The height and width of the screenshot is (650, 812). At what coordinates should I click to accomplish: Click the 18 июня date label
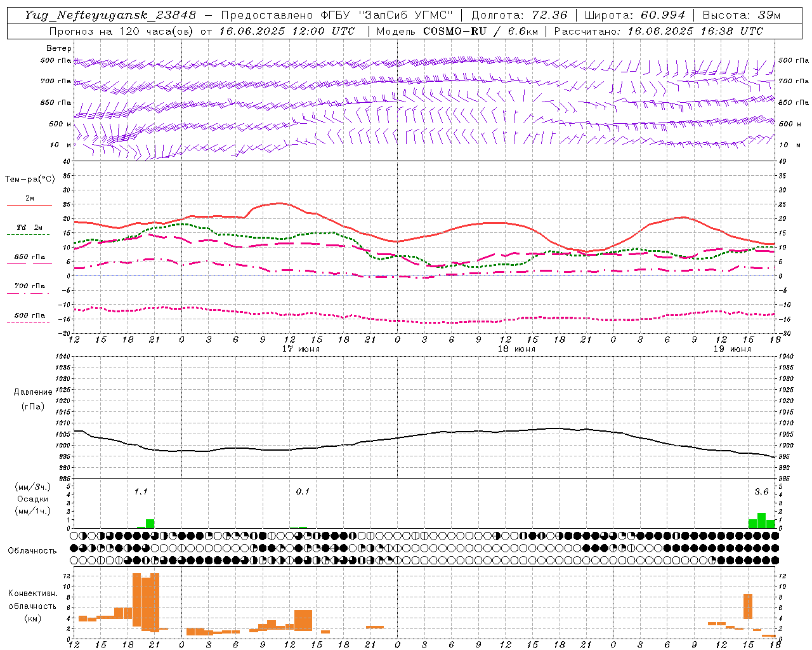516,349
